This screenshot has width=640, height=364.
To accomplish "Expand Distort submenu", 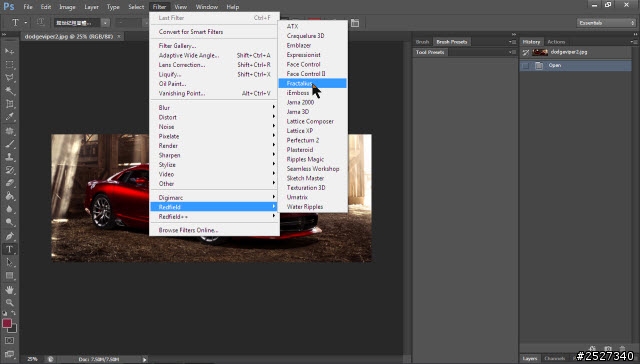I will [215, 117].
